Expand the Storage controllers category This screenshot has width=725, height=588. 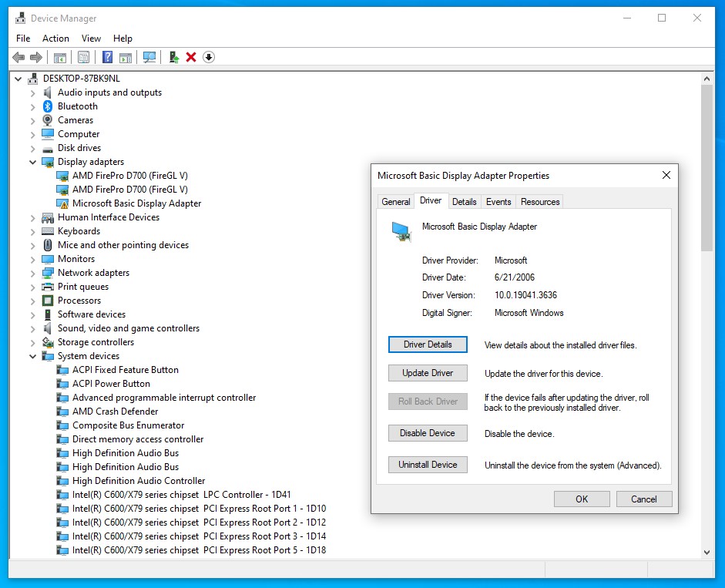(33, 343)
